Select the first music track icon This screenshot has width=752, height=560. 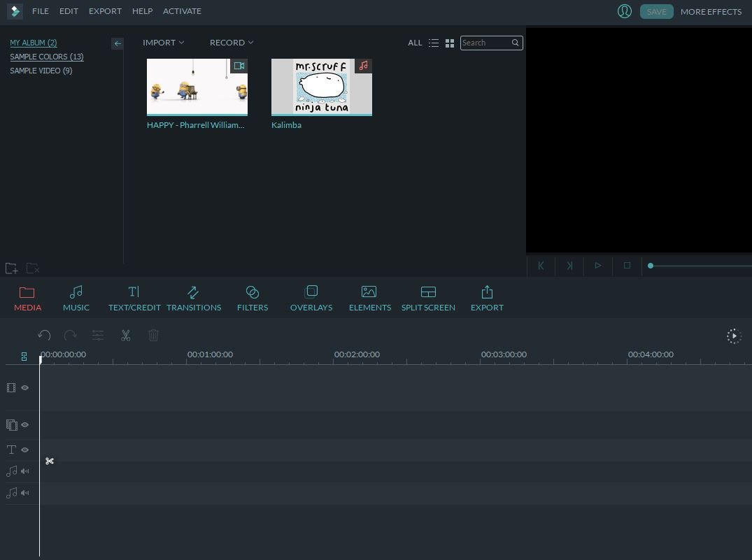coord(11,471)
